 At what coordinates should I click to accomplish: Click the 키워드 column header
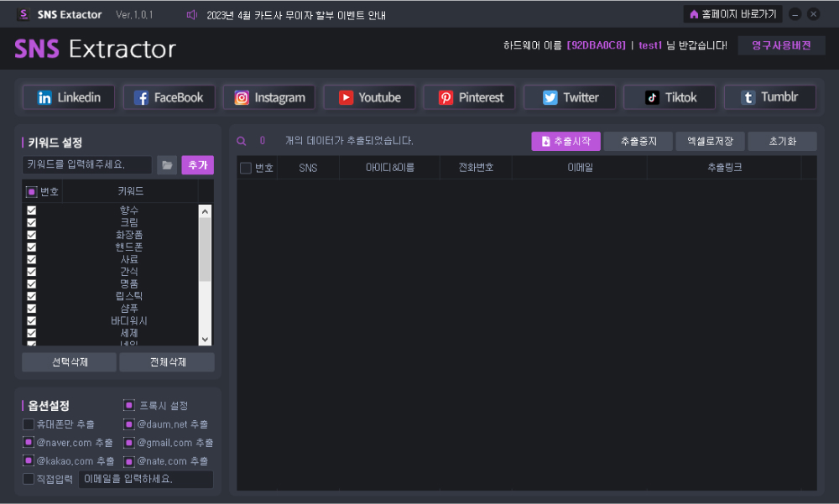pyautogui.click(x=130, y=191)
